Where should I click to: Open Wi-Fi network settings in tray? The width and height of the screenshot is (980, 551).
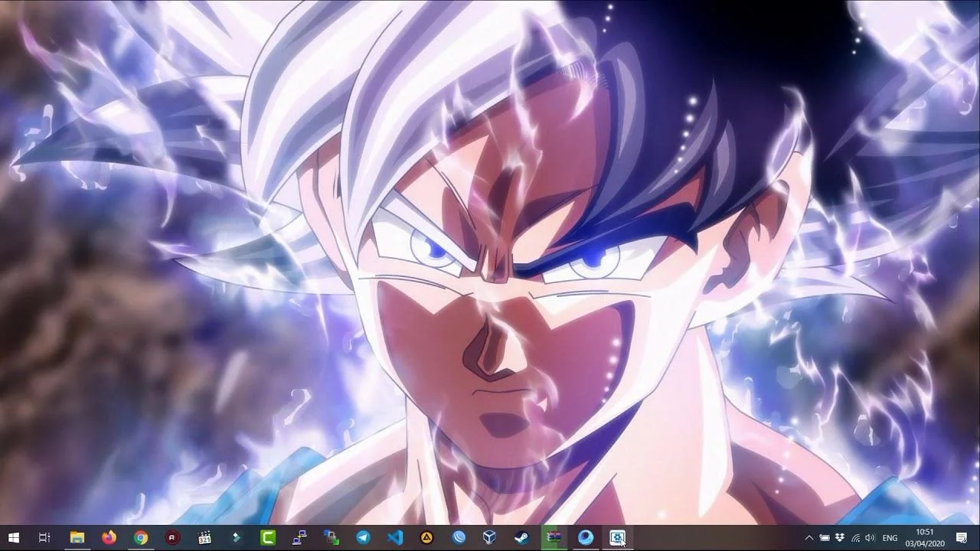(x=855, y=538)
